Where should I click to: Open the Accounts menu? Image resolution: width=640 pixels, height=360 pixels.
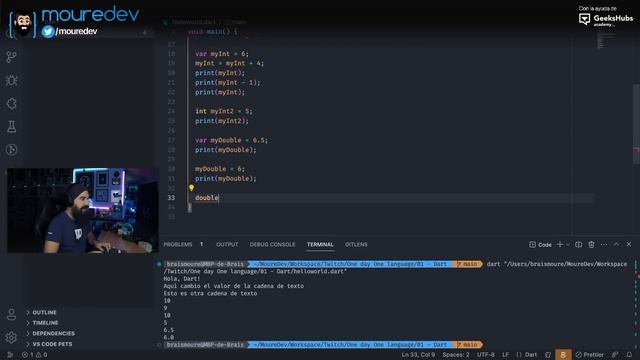point(11,314)
